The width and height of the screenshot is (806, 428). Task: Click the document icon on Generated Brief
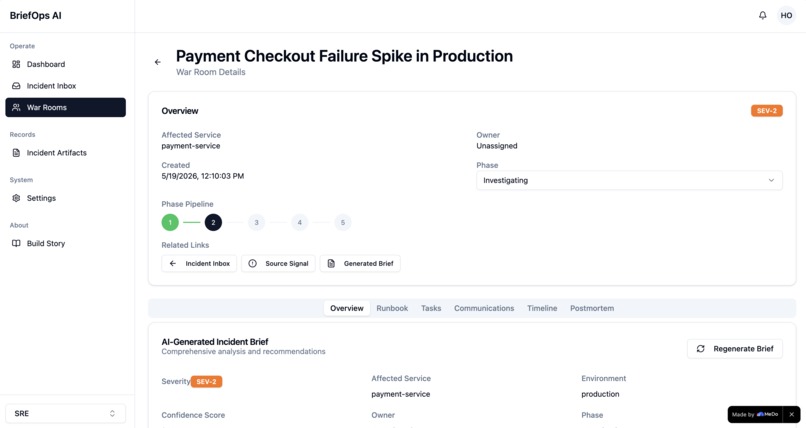tap(331, 264)
